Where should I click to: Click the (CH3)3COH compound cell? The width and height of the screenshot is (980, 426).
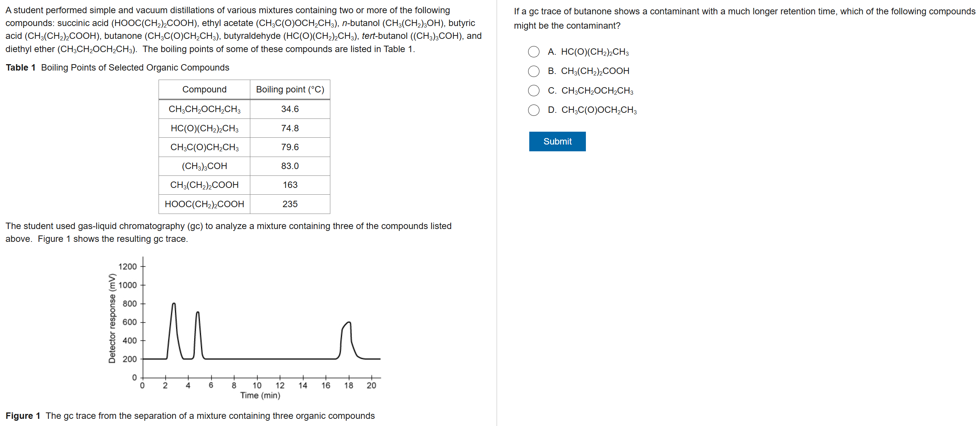[204, 166]
